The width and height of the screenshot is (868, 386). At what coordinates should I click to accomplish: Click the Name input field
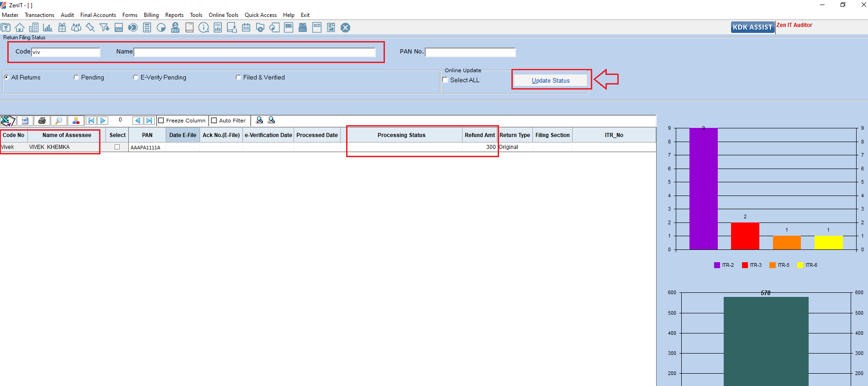pos(255,52)
